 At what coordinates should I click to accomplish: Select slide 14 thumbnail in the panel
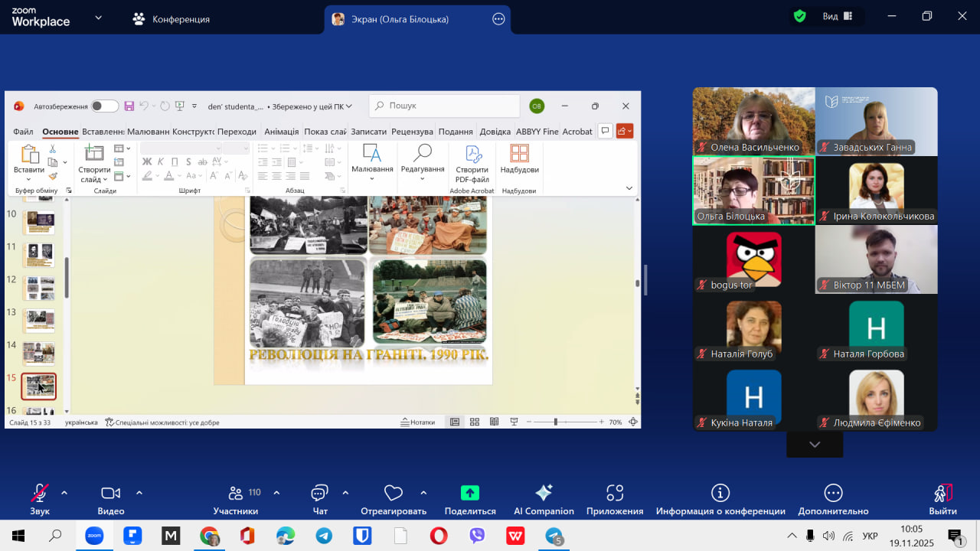point(38,353)
